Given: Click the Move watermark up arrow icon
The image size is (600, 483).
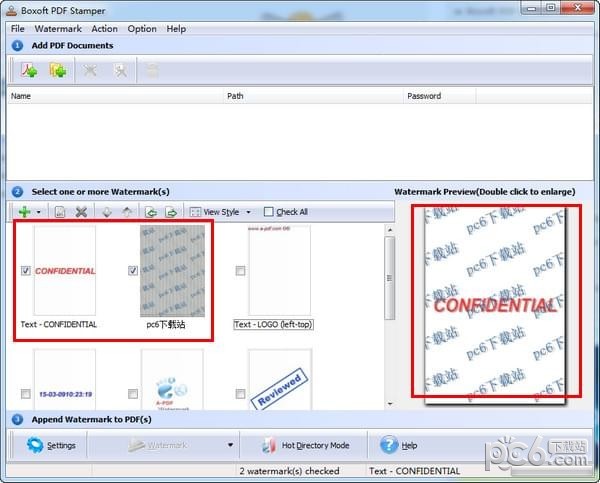Looking at the screenshot, I should tap(127, 212).
